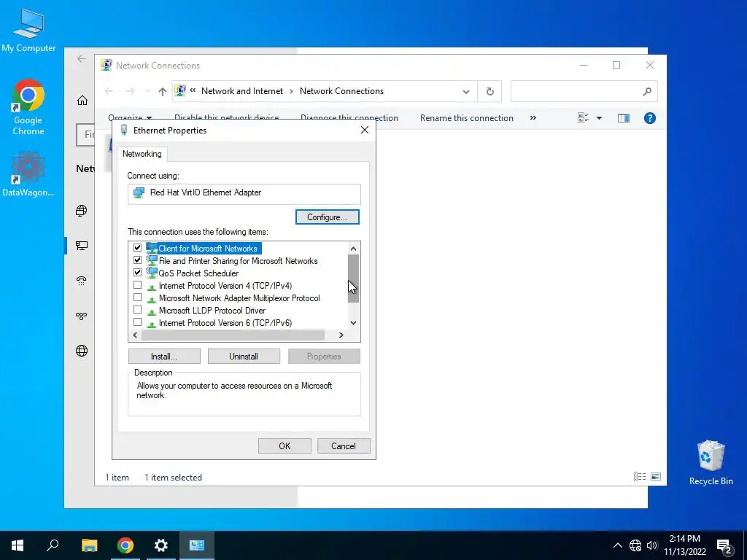Click the taskbar clock
Image resolution: width=747 pixels, height=560 pixels.
pyautogui.click(x=685, y=545)
